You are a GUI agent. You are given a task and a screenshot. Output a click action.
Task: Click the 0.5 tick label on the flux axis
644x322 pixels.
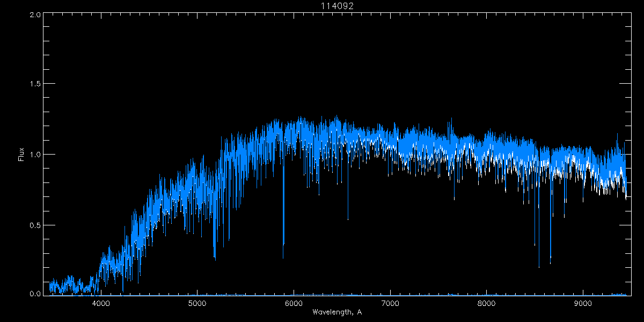click(35, 225)
